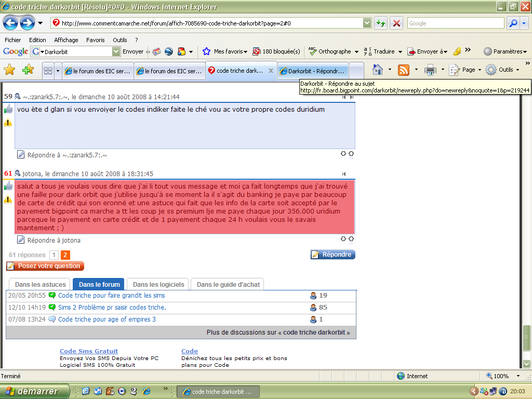Open Sims 2 Problème pr saisir codes triche
Screen dimensions: 532x399
(112, 308)
